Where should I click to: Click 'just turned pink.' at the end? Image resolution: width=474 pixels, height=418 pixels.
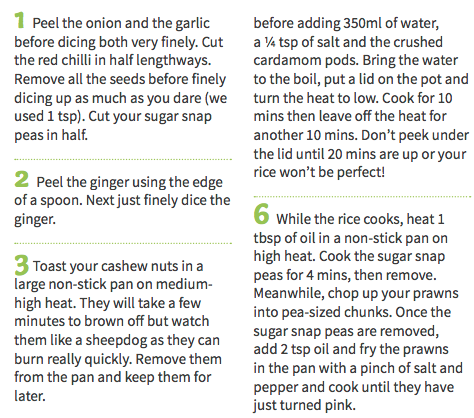pos(304,405)
